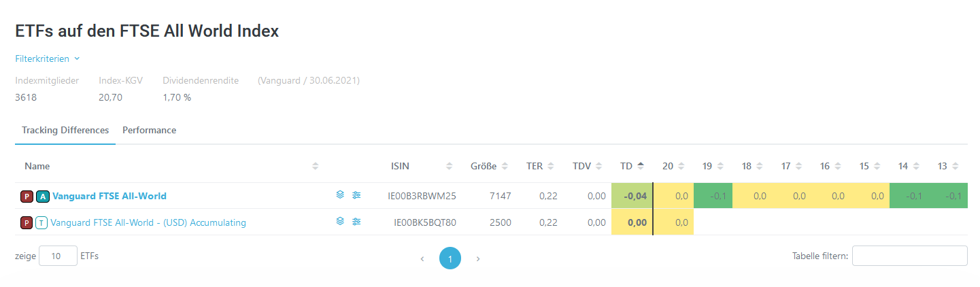Click red P badge on USD Accumulating row
This screenshot has height=287, width=980.
(x=27, y=222)
